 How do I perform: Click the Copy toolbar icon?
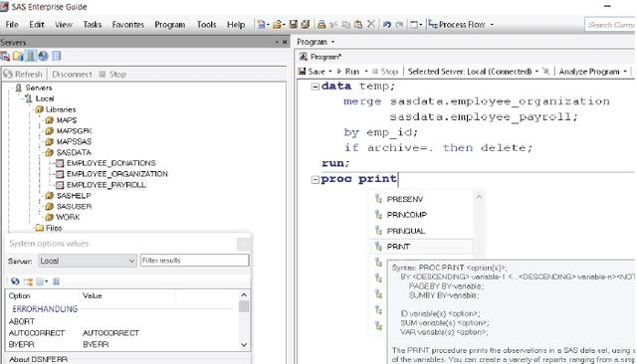coord(345,25)
